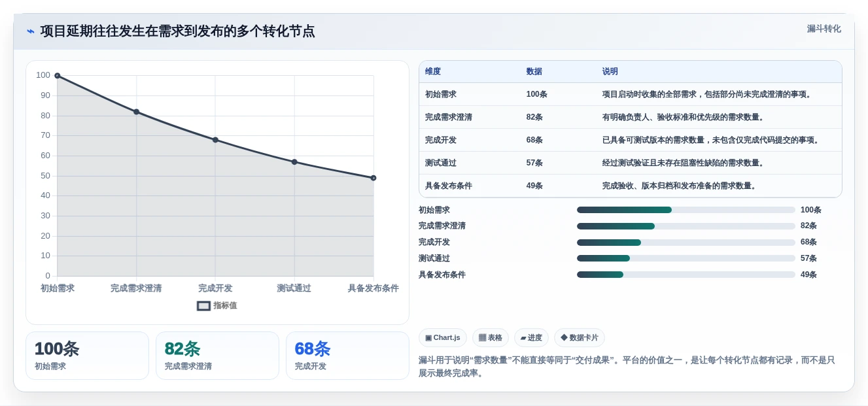This screenshot has width=868, height=406.
Task: Select the Chart.js tag chip
Action: tap(443, 338)
